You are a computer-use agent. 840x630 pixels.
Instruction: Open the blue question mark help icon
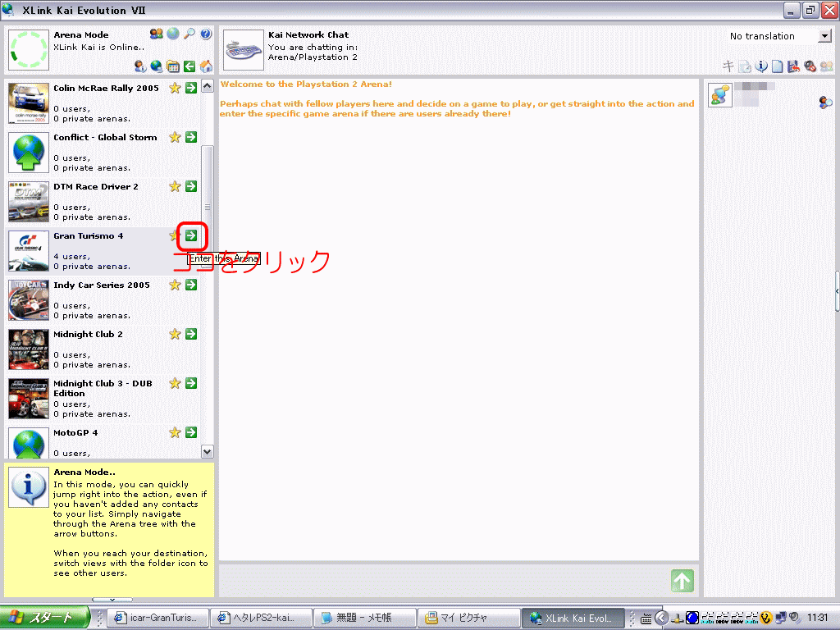206,34
